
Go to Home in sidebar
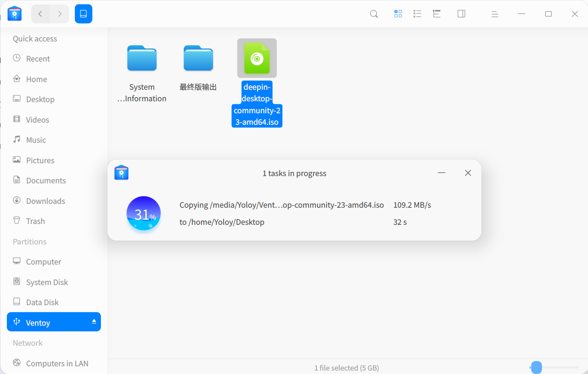(54, 79)
